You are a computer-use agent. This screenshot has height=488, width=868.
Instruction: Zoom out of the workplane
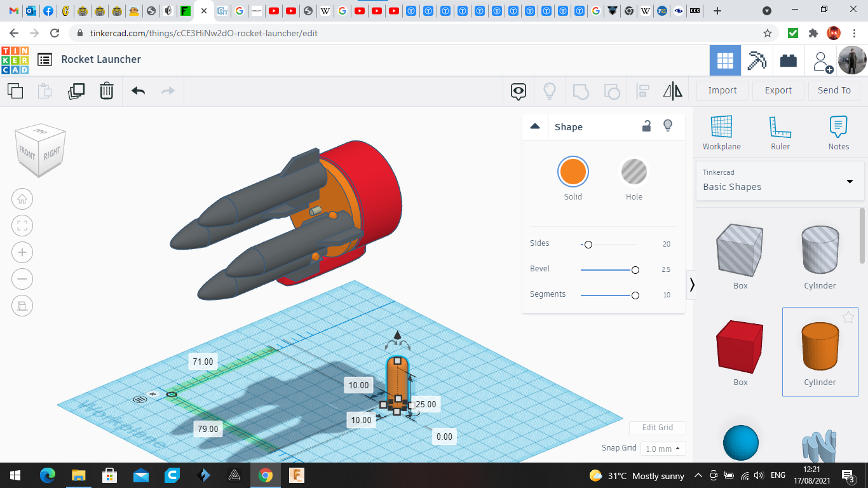coord(22,279)
